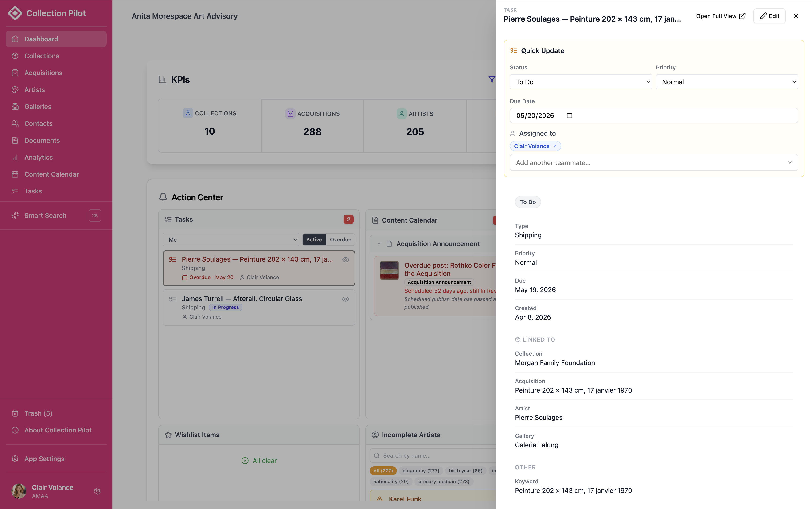Click the KPIs filter funnel icon
The height and width of the screenshot is (509, 812).
pos(492,79)
